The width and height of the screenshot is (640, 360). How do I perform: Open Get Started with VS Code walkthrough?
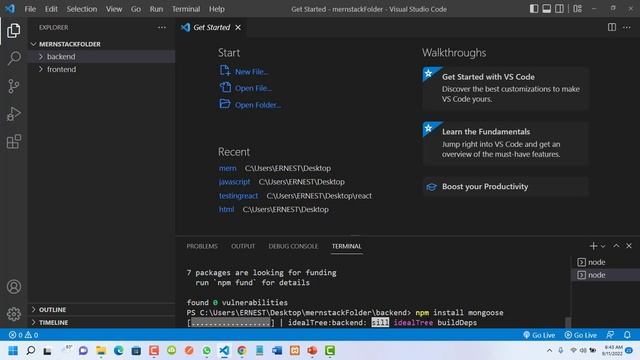505,88
